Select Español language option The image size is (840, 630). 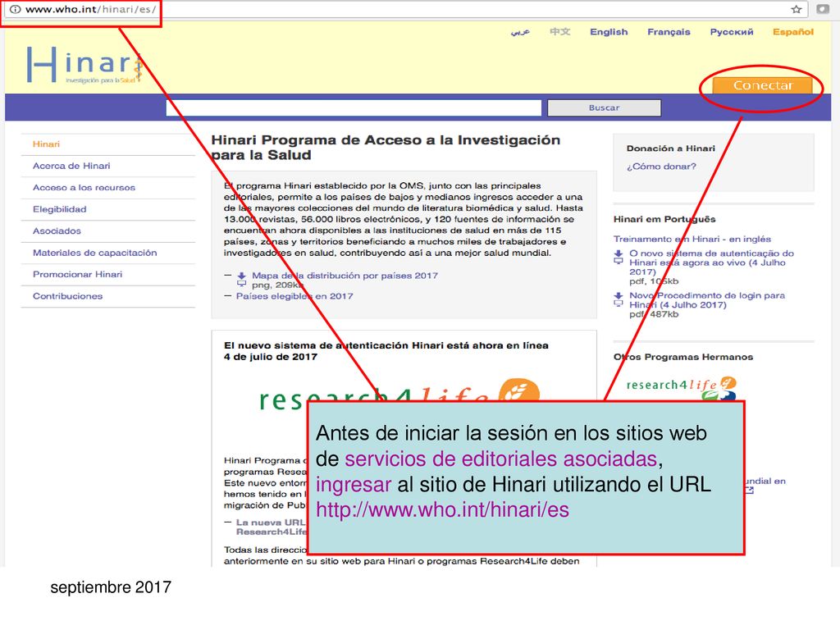(793, 32)
